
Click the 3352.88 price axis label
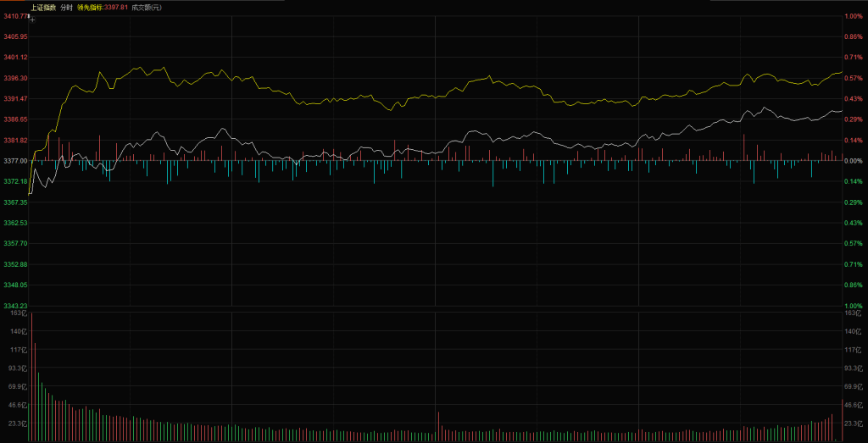pos(15,264)
